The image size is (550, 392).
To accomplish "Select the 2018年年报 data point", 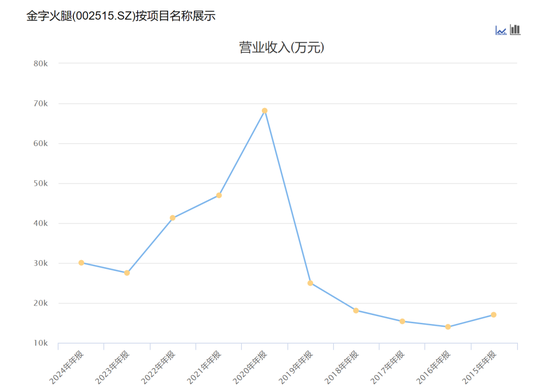I will click(x=356, y=310).
